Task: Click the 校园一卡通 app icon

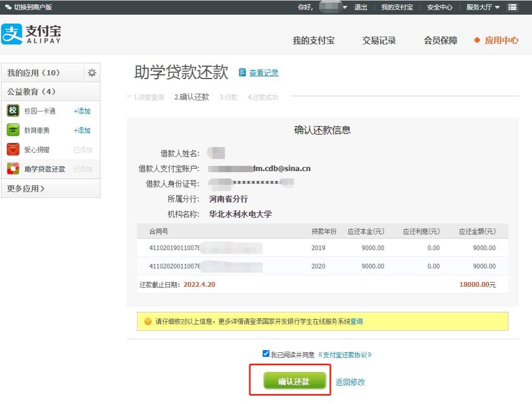Action: [13, 110]
